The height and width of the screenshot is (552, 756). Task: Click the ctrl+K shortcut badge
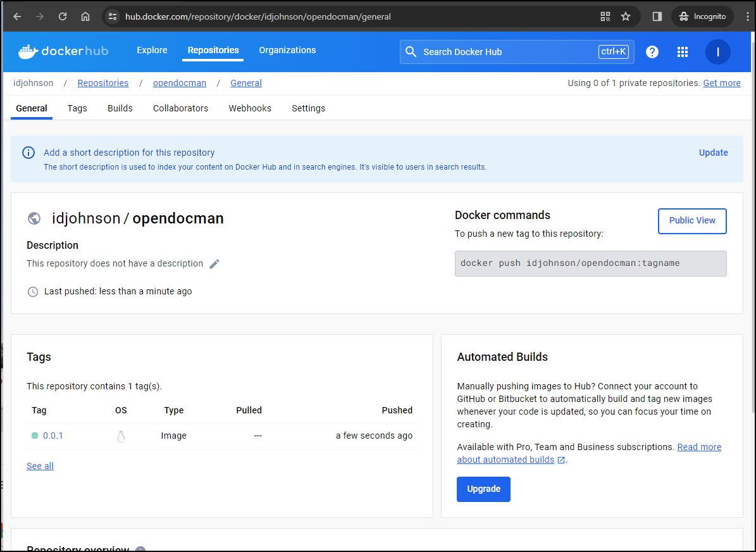(x=614, y=52)
